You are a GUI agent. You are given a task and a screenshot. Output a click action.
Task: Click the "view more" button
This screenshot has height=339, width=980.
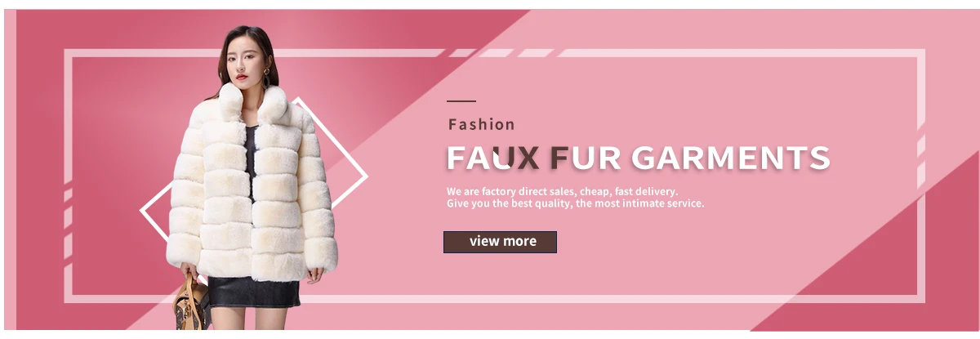pyautogui.click(x=500, y=242)
